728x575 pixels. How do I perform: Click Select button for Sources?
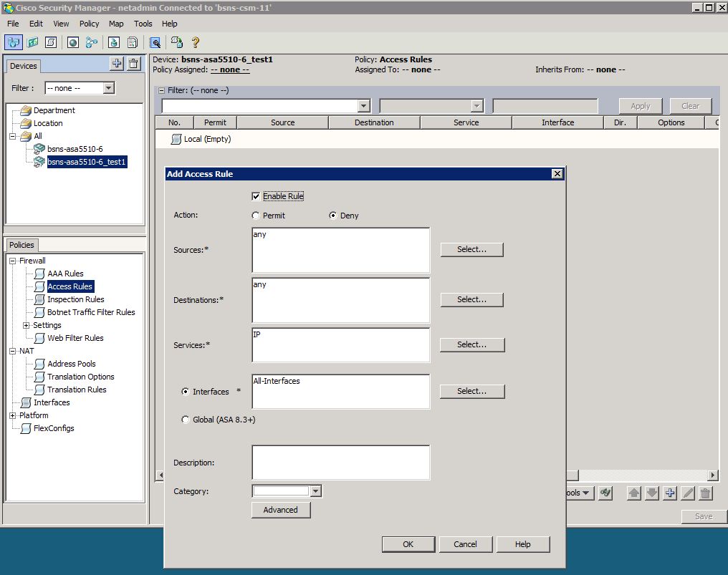(471, 249)
